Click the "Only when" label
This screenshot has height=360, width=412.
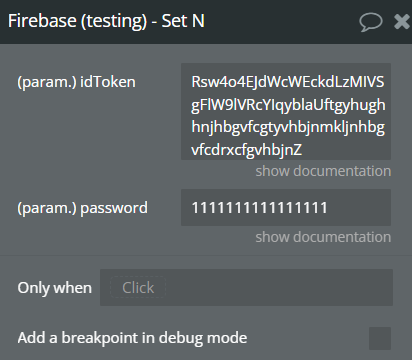click(54, 288)
